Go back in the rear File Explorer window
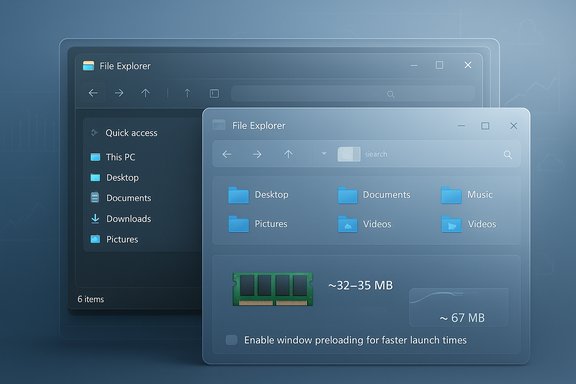Viewport: 576px width, 384px height. (x=93, y=93)
